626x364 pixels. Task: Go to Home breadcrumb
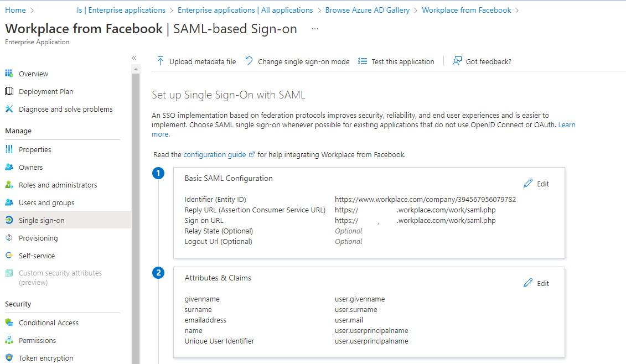coord(15,10)
